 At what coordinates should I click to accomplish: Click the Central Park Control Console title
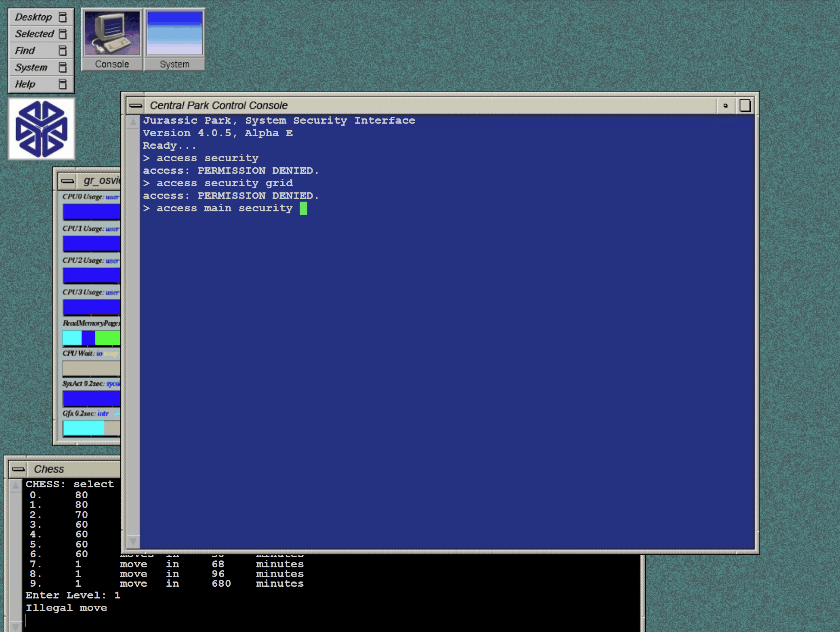coord(219,105)
